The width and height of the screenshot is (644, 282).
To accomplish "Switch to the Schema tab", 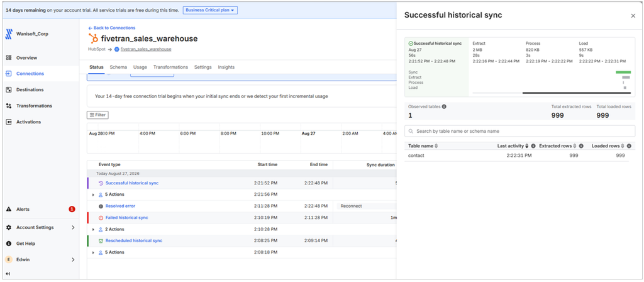I will pos(118,67).
